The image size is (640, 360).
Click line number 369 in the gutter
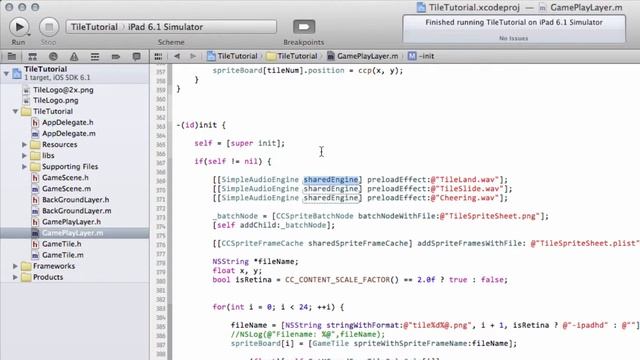(160, 180)
